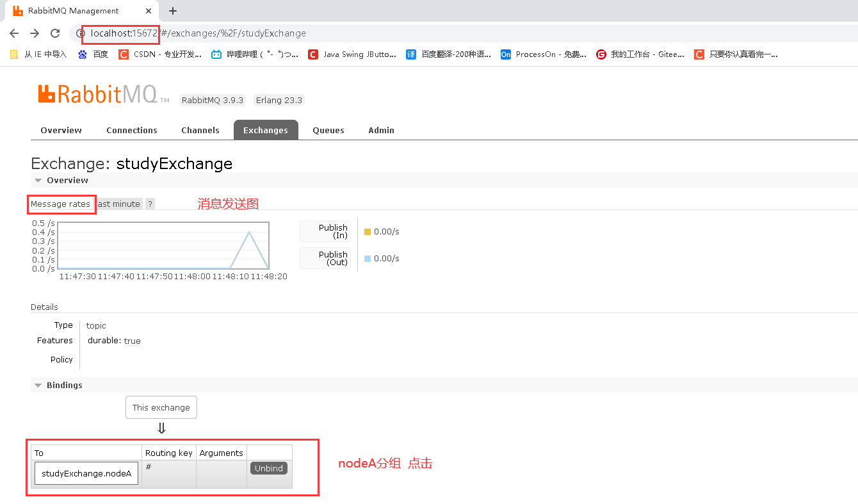Click the message rates help question mark
The image size is (858, 504).
pyautogui.click(x=150, y=204)
